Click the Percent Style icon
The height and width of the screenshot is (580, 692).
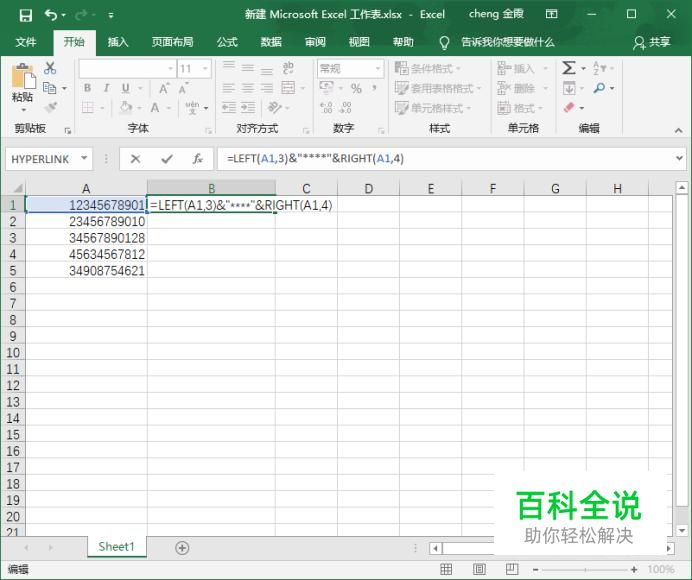356,88
